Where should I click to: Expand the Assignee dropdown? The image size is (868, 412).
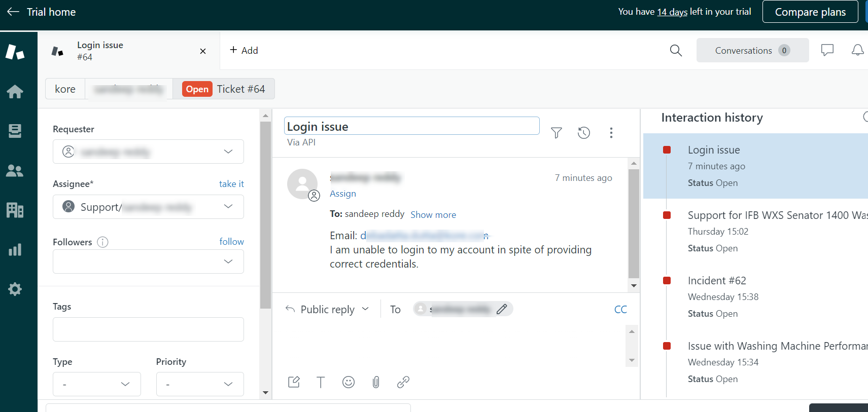[228, 207]
